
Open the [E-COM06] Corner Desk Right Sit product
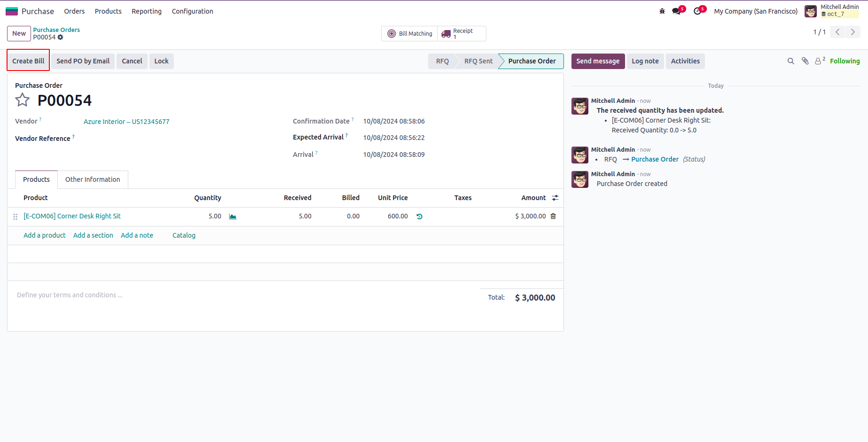pyautogui.click(x=72, y=216)
